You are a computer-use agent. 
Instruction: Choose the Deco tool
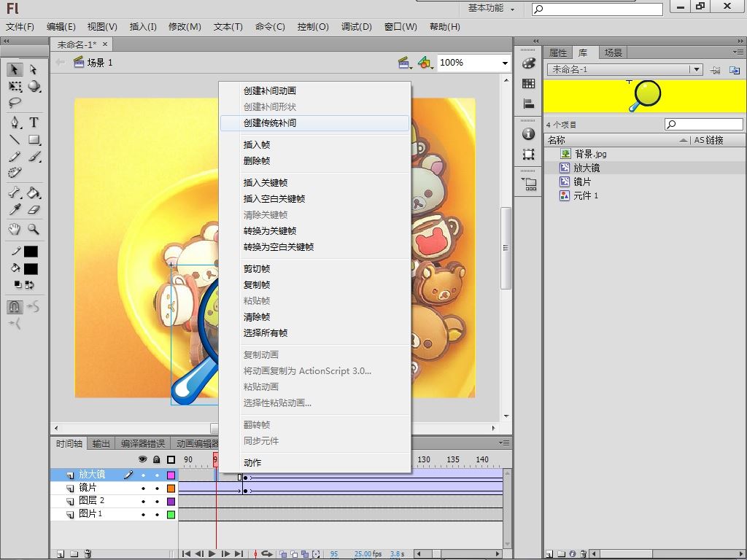coord(15,172)
